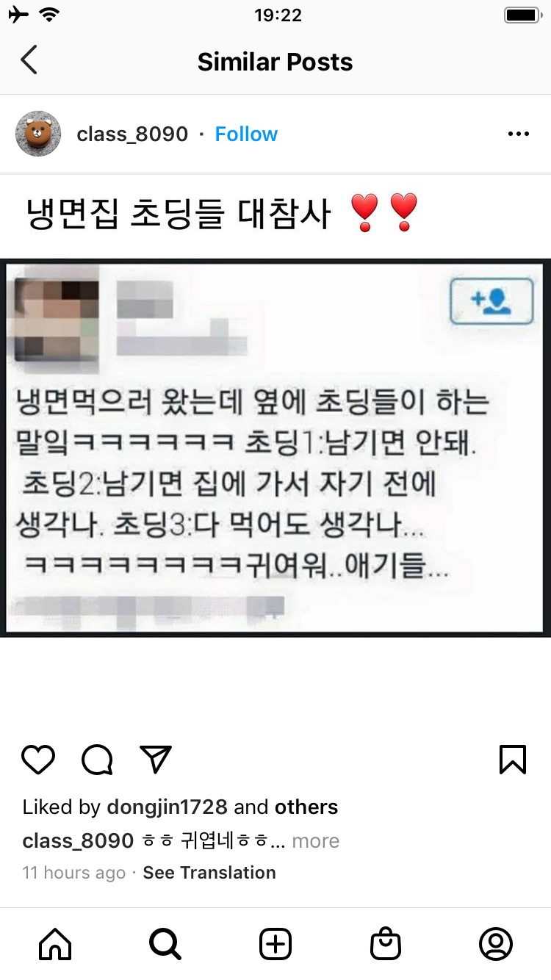View likes by tapping "others"

[x=306, y=807]
